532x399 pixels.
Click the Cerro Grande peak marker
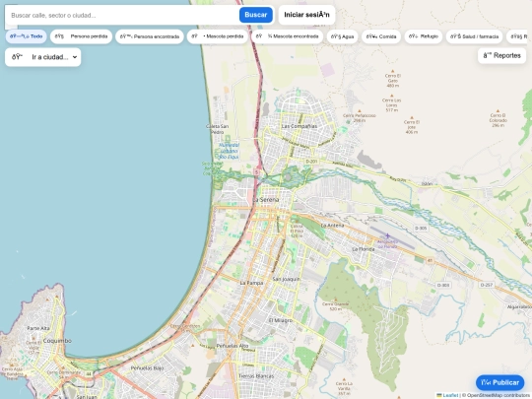click(x=336, y=299)
